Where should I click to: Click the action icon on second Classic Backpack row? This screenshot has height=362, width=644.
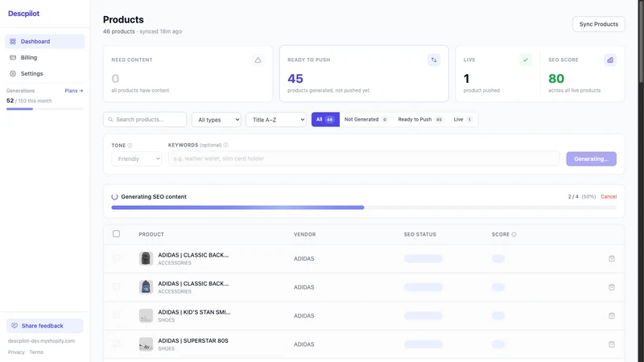click(x=612, y=287)
